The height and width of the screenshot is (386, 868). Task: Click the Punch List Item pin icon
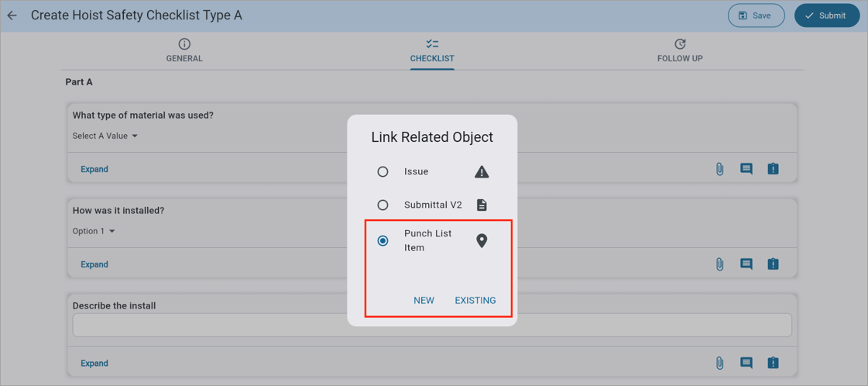(482, 241)
